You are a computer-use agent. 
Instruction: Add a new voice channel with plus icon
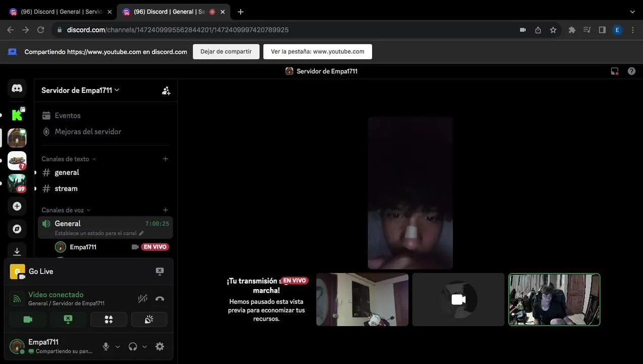coord(165,210)
